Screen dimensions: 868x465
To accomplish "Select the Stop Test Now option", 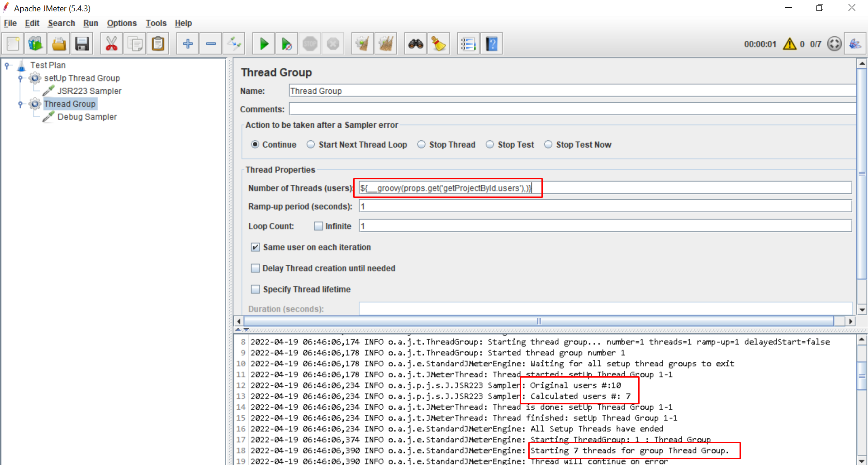I will pyautogui.click(x=548, y=144).
